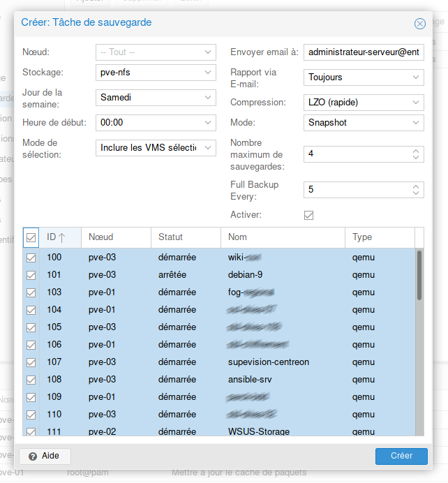Uncheck VM 107 supevision-centreon checkbox
Image resolution: width=448 pixels, height=483 pixels.
[x=31, y=362]
